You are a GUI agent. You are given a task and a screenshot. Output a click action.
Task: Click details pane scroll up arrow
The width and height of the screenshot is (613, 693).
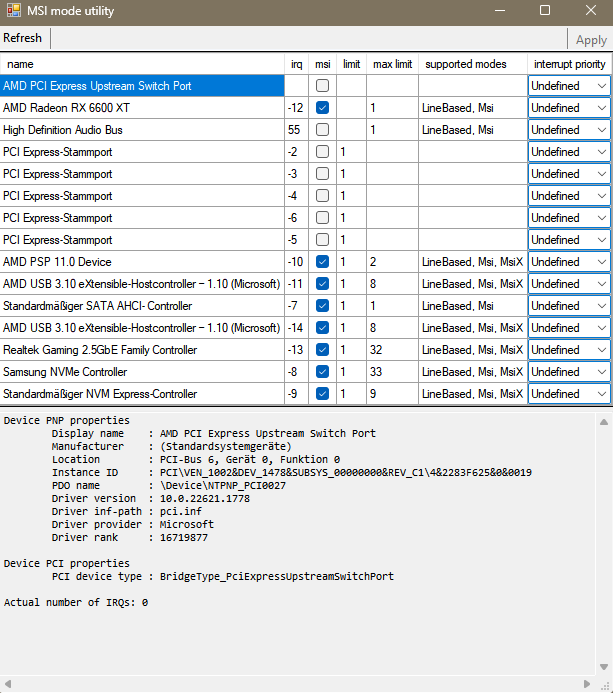coord(604,422)
